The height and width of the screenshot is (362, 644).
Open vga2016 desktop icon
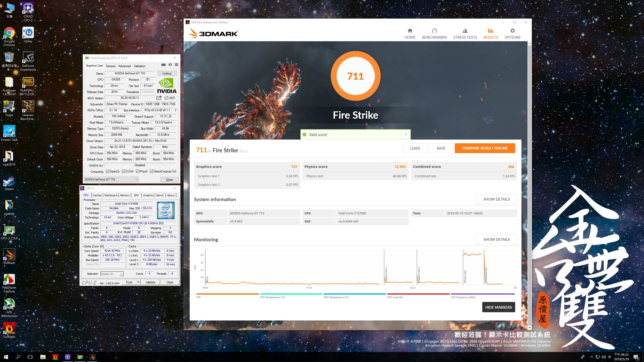click(x=9, y=158)
